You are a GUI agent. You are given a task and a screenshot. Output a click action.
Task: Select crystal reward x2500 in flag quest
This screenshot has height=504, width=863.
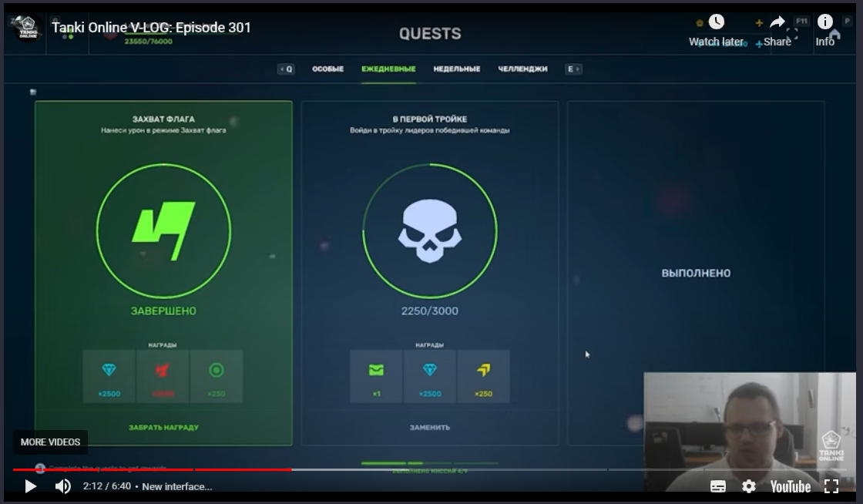(x=109, y=376)
